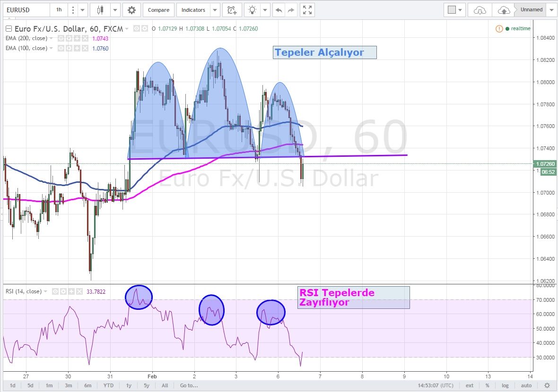This screenshot has height=392, width=558.
Task: Select the YTD time range
Action: click(x=108, y=385)
